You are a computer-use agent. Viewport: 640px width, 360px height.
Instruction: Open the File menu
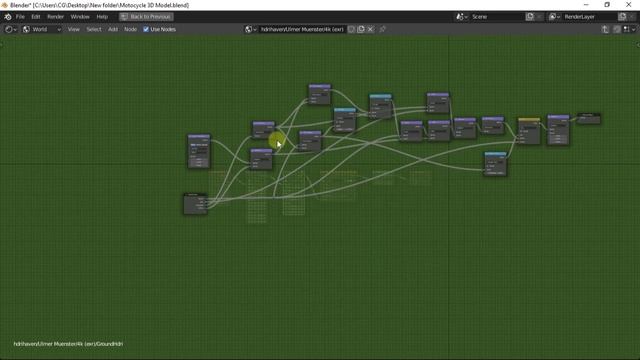tap(20, 17)
